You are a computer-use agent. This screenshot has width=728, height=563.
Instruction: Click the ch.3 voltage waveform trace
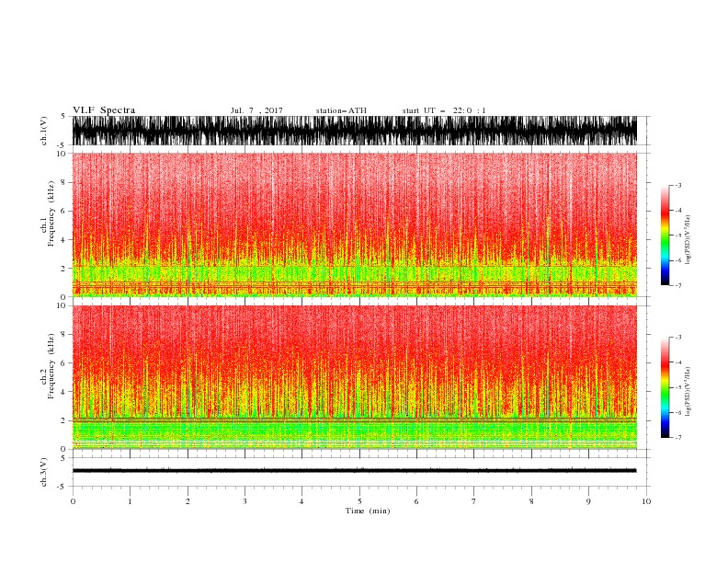[x=355, y=471]
